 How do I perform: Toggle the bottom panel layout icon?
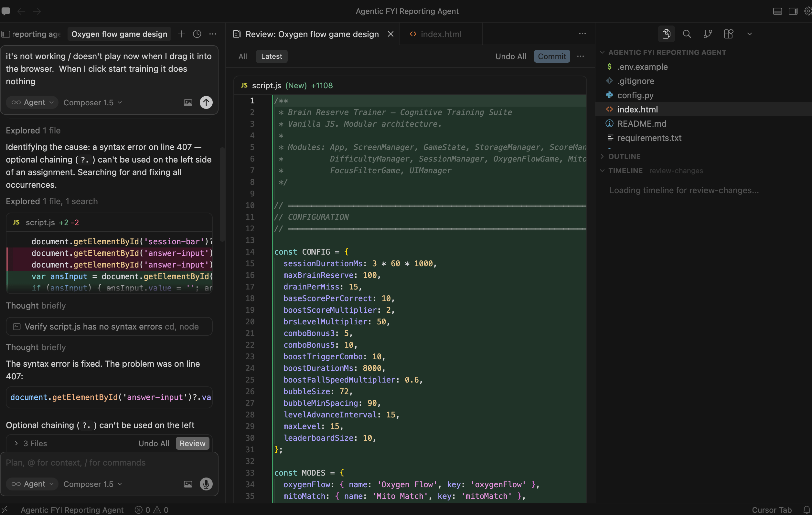click(x=777, y=11)
